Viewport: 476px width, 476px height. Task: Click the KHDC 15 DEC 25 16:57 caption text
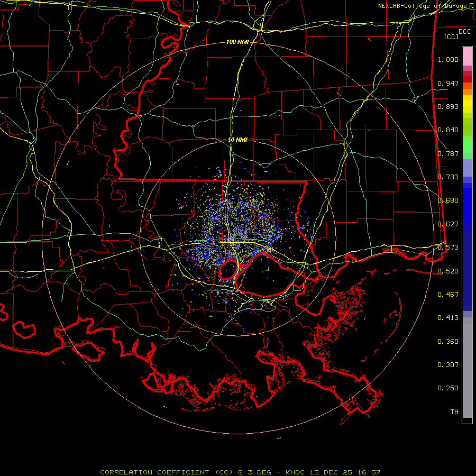pos(333,472)
